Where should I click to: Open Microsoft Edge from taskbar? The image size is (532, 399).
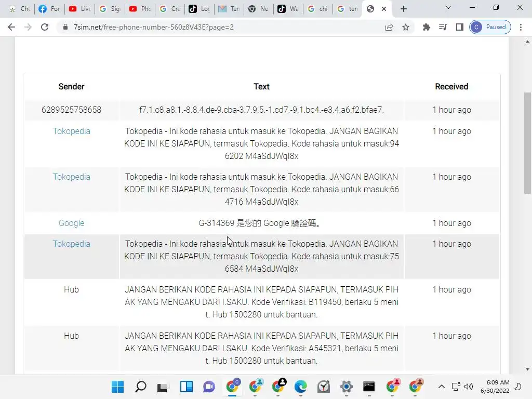[x=301, y=387]
